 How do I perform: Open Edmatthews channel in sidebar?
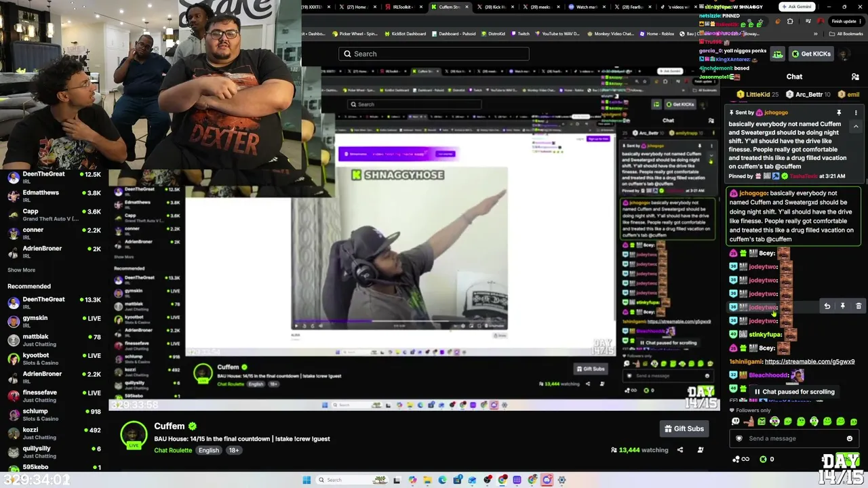(x=54, y=196)
